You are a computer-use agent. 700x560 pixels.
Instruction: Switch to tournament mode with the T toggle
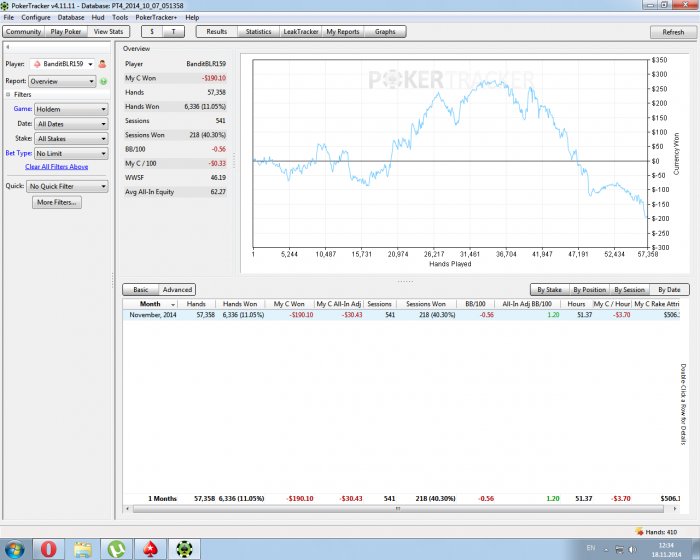(174, 32)
